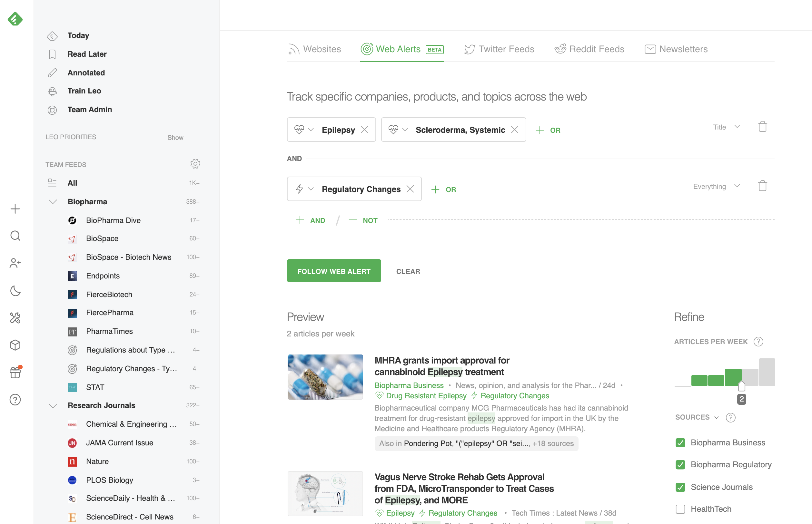The height and width of the screenshot is (524, 812).
Task: Select the Web Alerts tab
Action: coord(402,49)
